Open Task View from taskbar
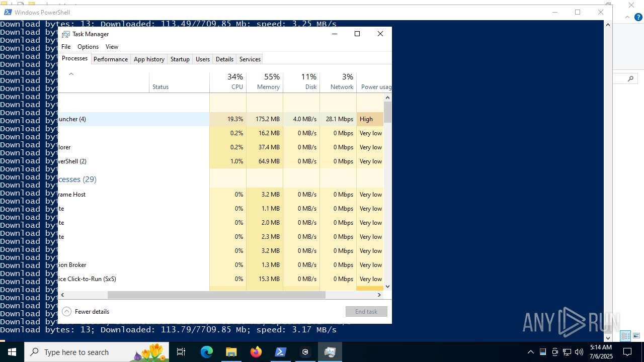 point(181,352)
